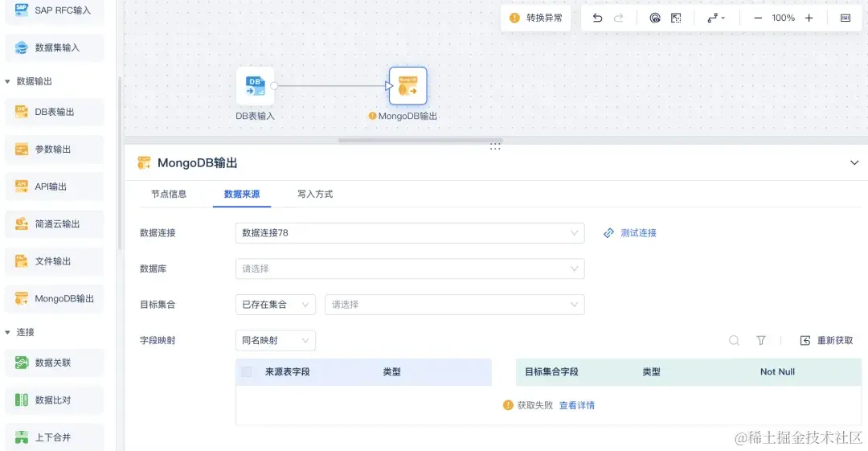The width and height of the screenshot is (868, 451).
Task: Click the canvas horizontal scrollbar
Action: coord(420,140)
